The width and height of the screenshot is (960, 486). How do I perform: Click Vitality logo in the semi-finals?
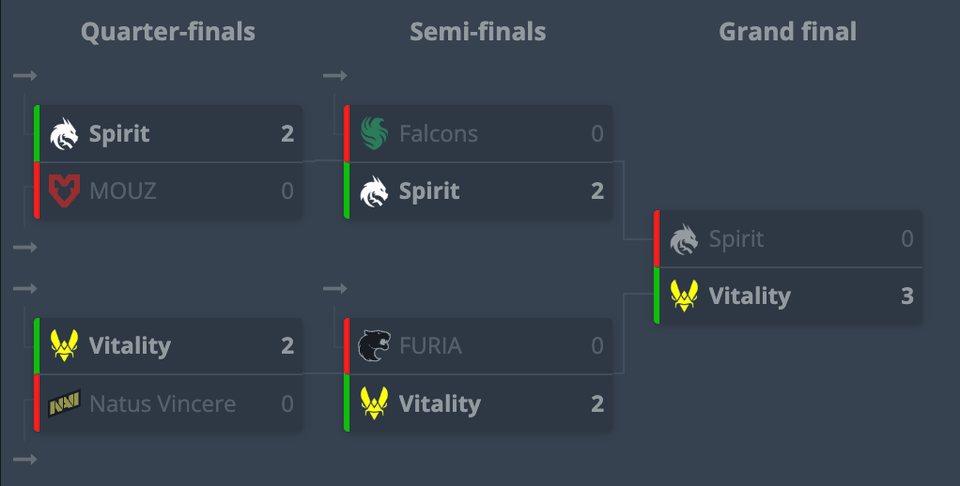click(374, 404)
